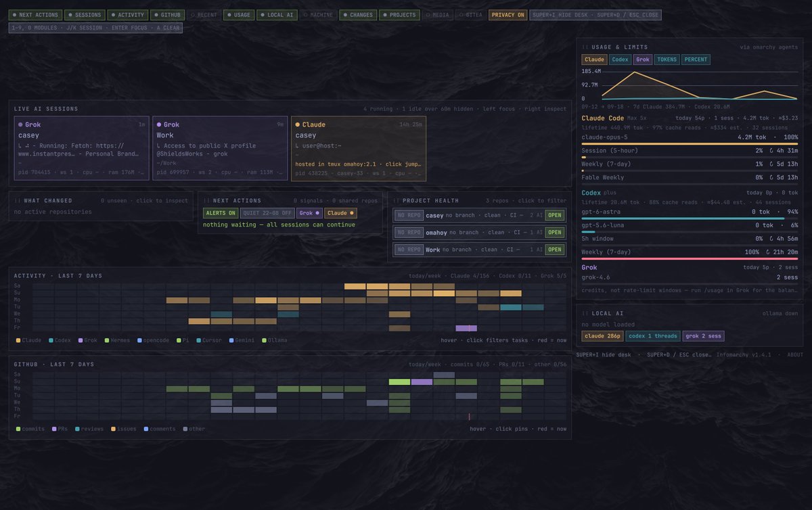The image size is (812, 510).
Task: Toggle the Grok filter chip in Next Actions
Action: [x=309, y=213]
